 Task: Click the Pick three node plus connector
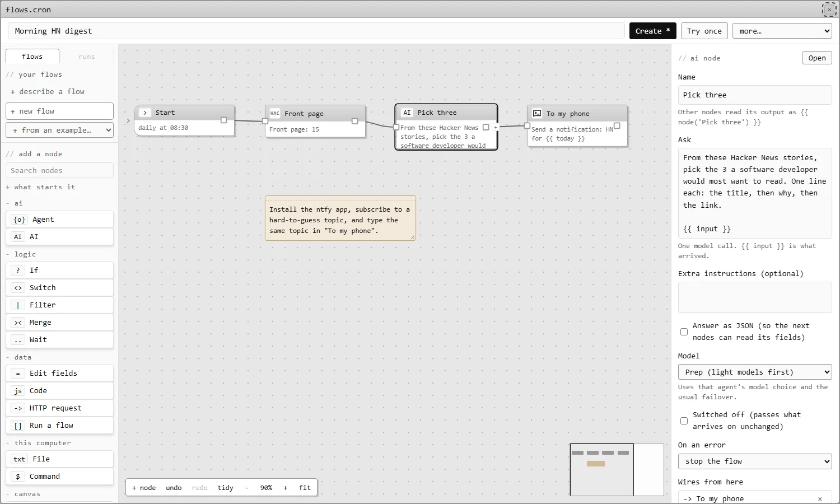pos(496,128)
